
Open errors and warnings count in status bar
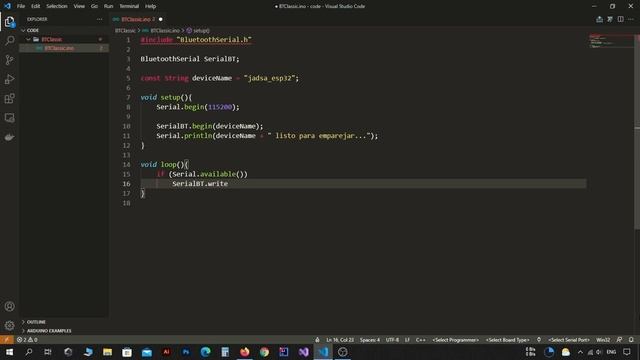pos(27,340)
